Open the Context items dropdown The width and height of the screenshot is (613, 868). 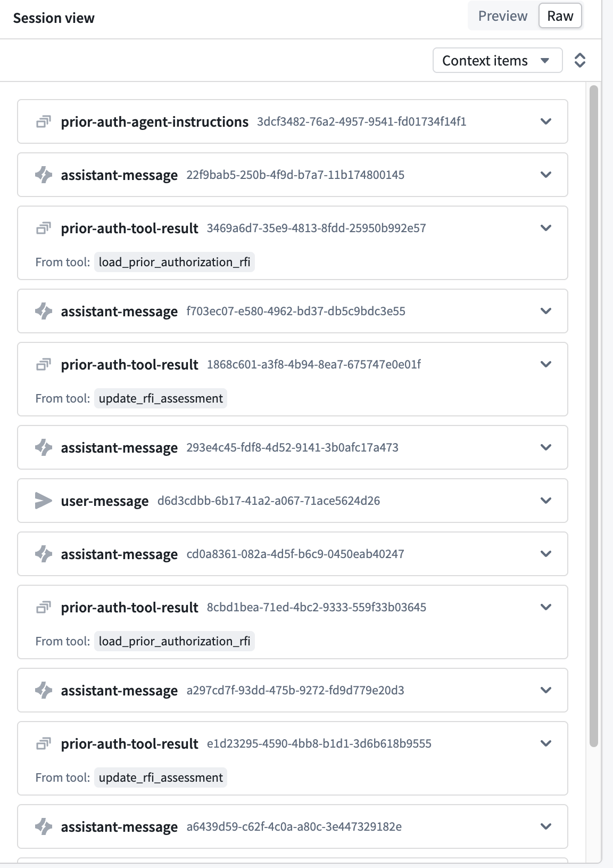coord(498,60)
